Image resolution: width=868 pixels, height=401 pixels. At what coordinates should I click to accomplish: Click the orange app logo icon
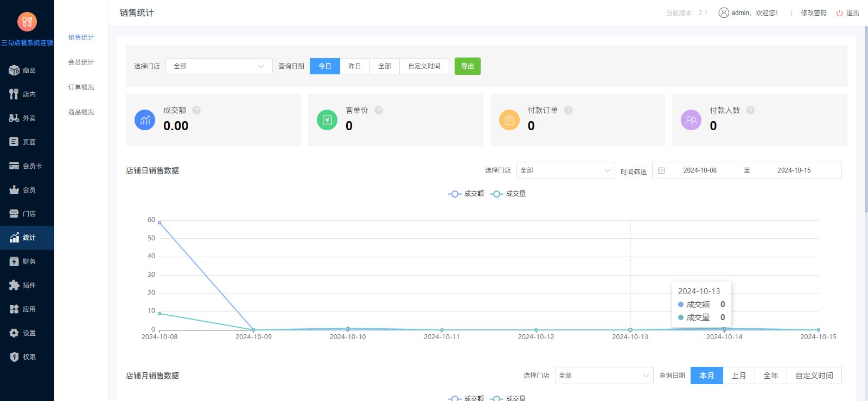(27, 22)
